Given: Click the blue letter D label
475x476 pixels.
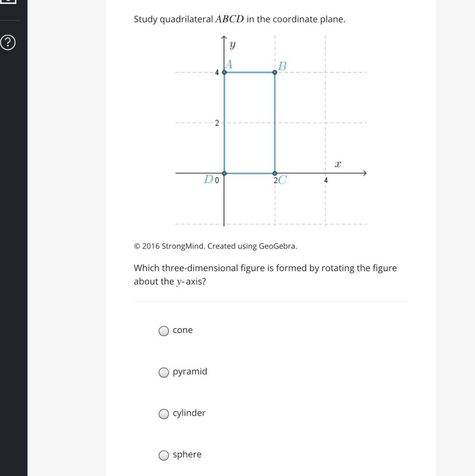Looking at the screenshot, I should tap(208, 179).
